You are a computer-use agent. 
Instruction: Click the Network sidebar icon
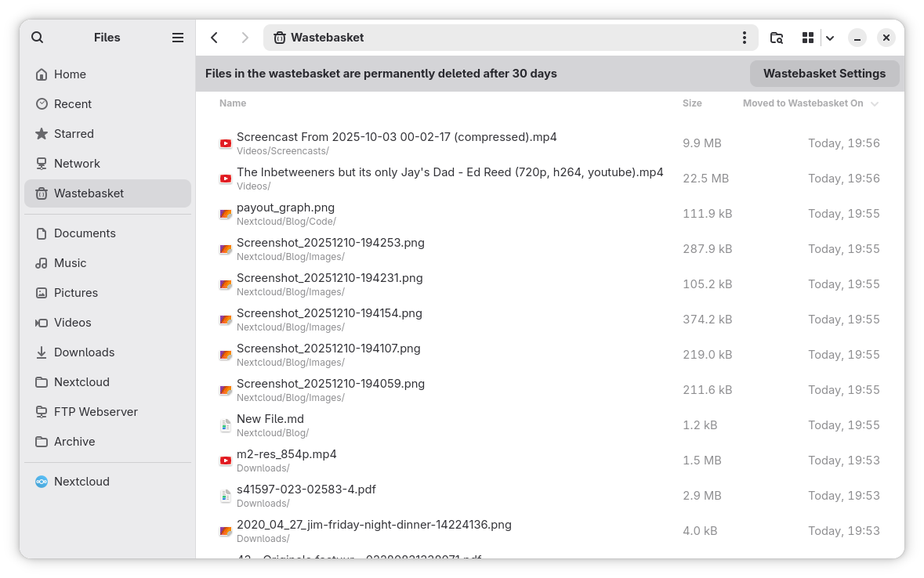(x=42, y=164)
